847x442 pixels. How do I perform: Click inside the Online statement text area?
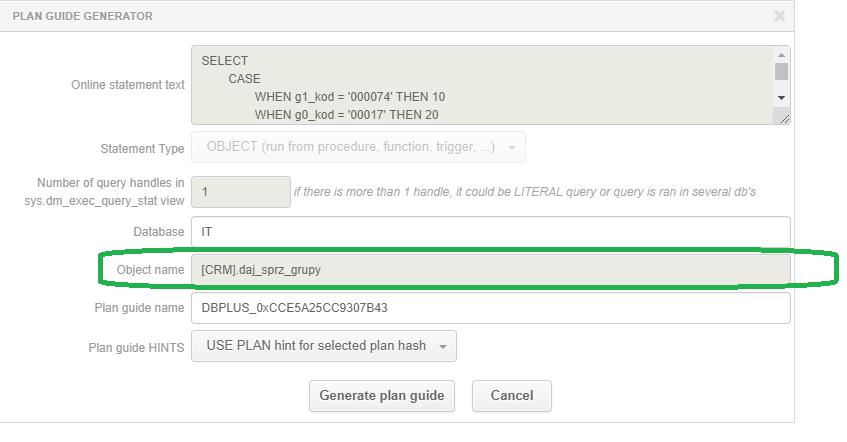pyautogui.click(x=483, y=85)
